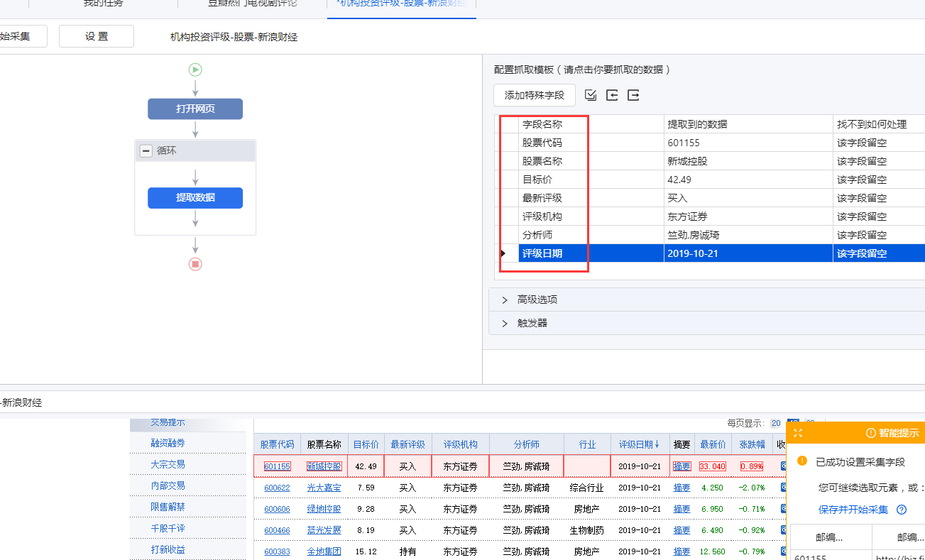Open the 该字段留空 option for 股票代码 row
925x560 pixels.
tap(879, 143)
